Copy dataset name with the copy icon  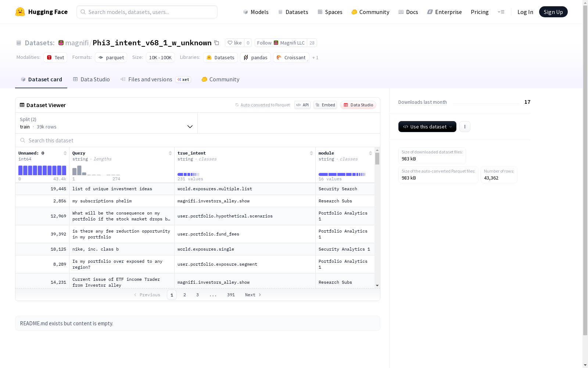point(216,43)
